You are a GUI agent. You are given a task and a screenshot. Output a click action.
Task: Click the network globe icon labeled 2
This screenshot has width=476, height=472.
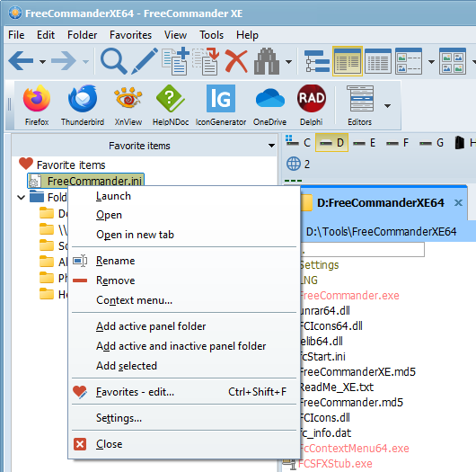tap(298, 165)
